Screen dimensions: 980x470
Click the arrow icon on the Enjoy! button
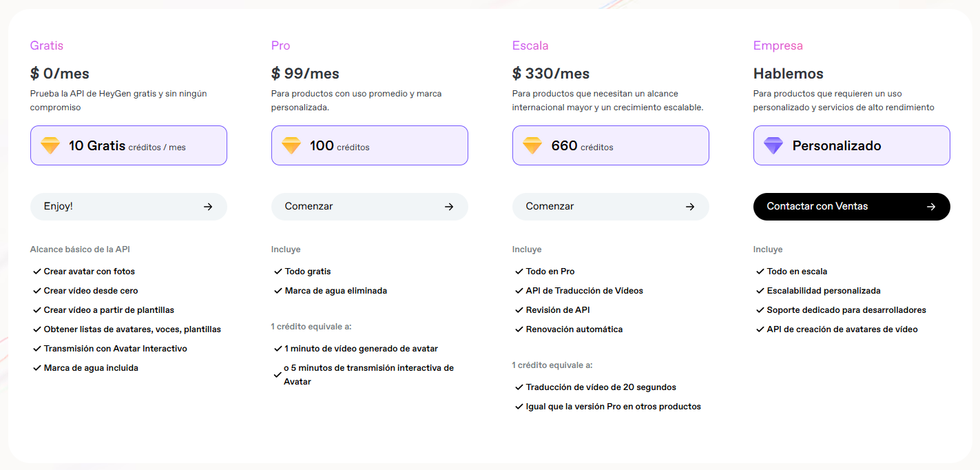click(x=208, y=207)
